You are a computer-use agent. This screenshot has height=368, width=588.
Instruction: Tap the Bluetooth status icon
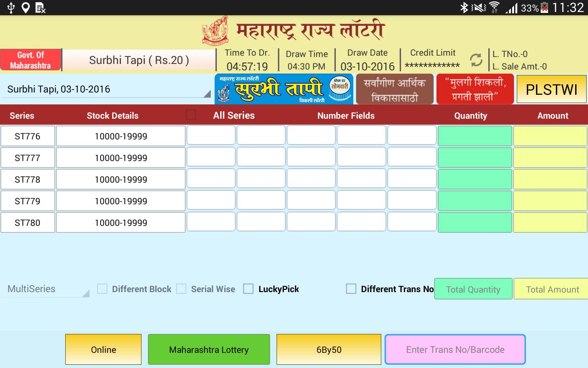464,8
